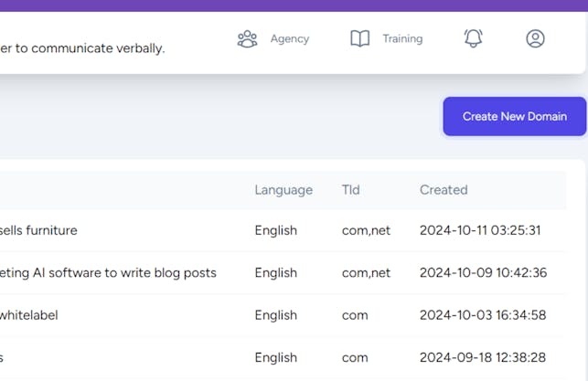Click English in the sells furniture row
The image size is (588, 381).
(x=275, y=230)
